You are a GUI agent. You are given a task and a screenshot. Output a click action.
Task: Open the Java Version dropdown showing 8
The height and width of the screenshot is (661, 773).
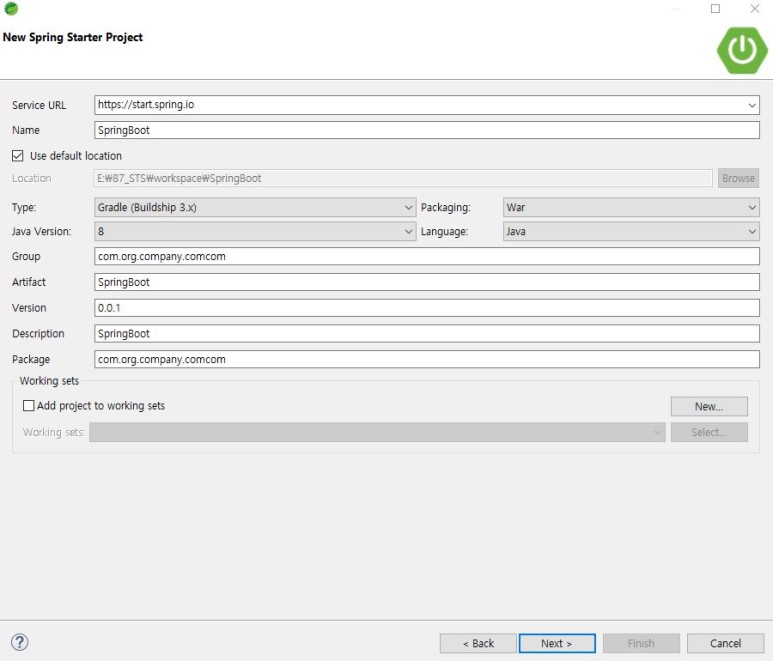pos(255,231)
